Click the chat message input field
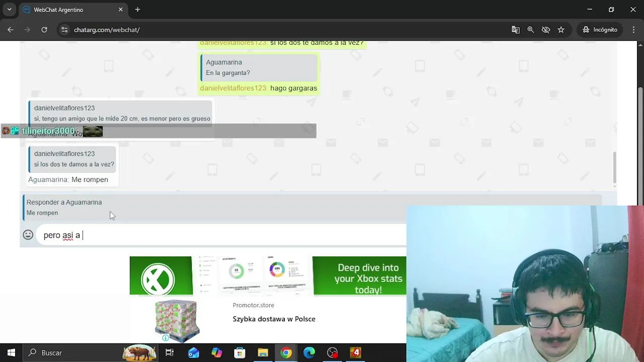The height and width of the screenshot is (362, 644). (221, 235)
